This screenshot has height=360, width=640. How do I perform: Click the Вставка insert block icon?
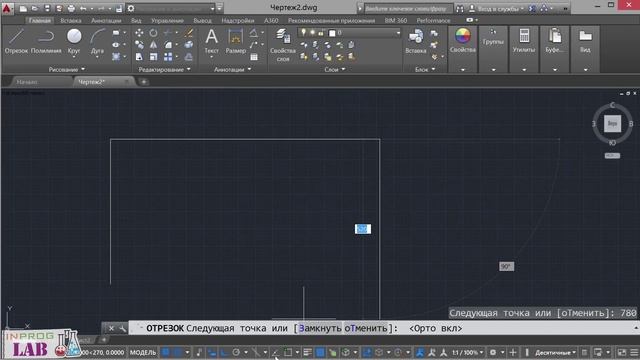[416, 41]
